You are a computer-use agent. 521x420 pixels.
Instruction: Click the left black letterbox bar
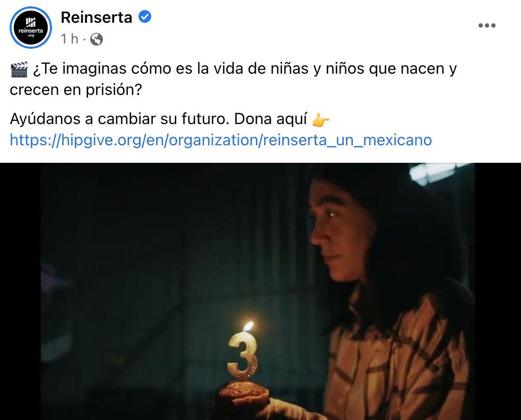tap(20, 291)
